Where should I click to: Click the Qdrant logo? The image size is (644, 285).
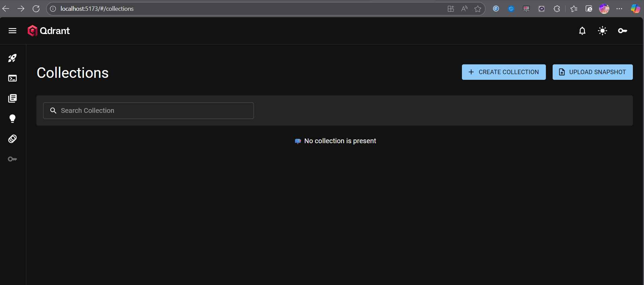coord(49,31)
